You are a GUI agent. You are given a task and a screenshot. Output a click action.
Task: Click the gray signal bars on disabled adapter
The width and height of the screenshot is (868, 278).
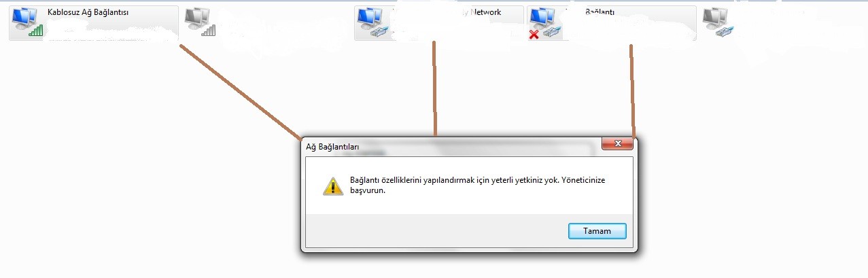pos(209,31)
